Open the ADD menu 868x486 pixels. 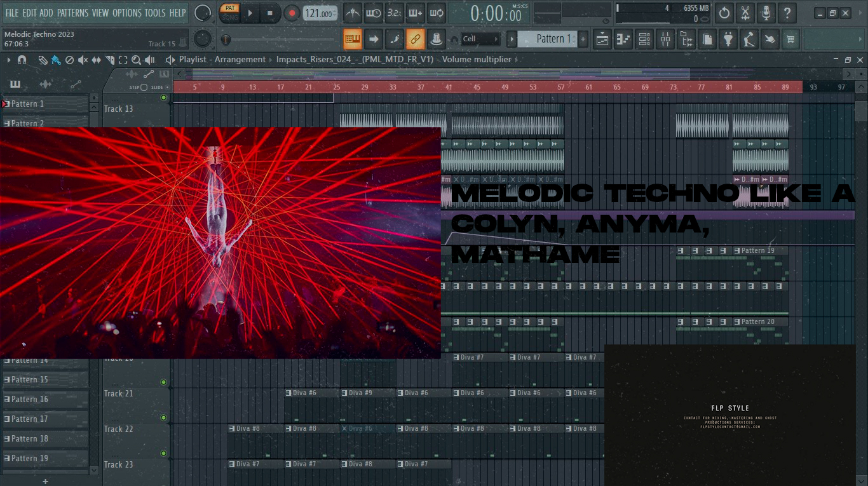click(46, 13)
